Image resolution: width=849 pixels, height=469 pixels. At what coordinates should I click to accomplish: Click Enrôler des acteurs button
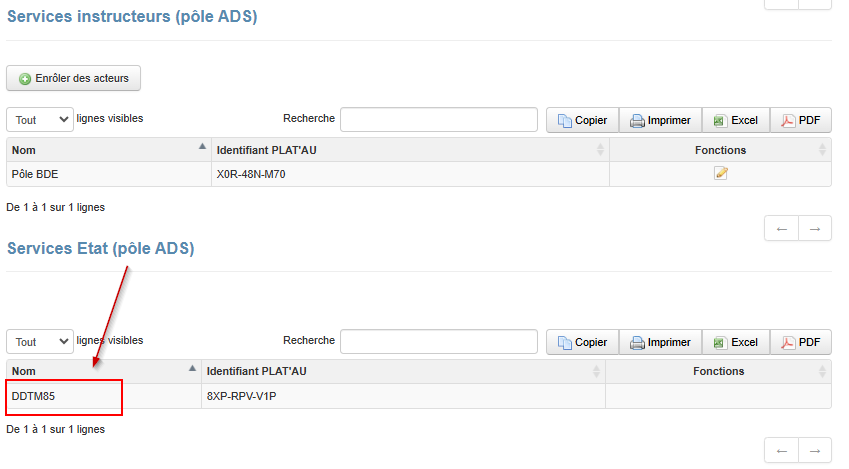(x=74, y=78)
